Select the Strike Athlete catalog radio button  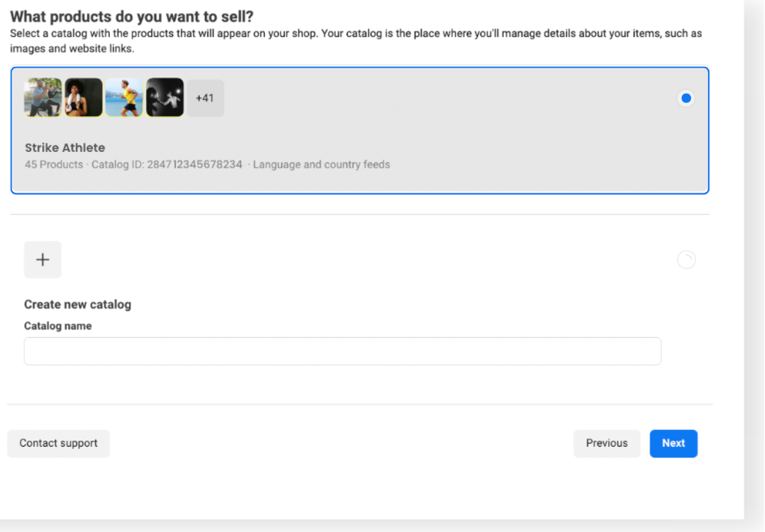coord(686,98)
